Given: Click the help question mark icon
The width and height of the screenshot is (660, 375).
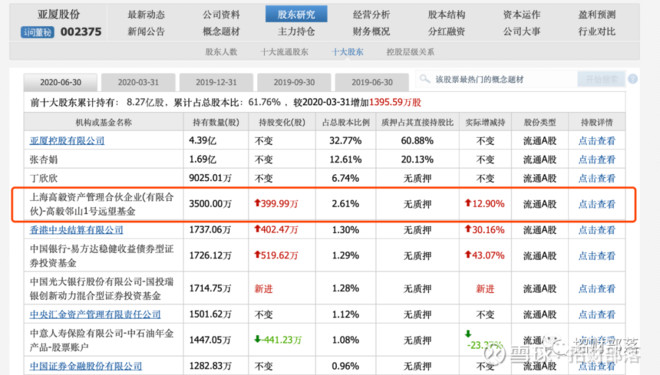Looking at the screenshot, I should tap(633, 79).
